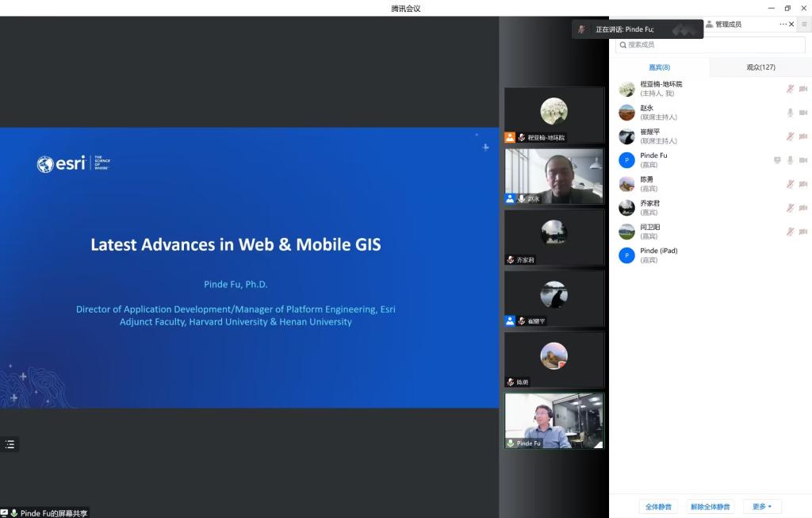Viewport: 812px width, 518px height.
Task: Toggle the muted microphone icon for 崔耀平
Action: [x=790, y=136]
